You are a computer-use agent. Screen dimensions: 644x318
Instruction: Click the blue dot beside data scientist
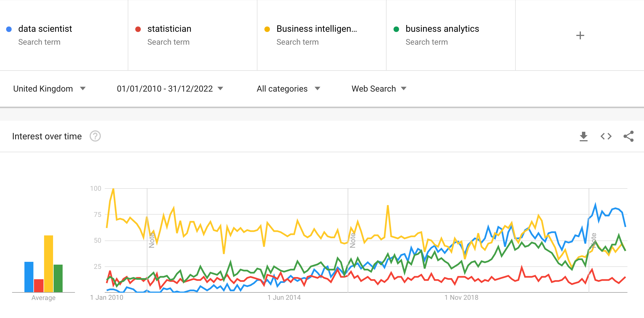(9, 29)
